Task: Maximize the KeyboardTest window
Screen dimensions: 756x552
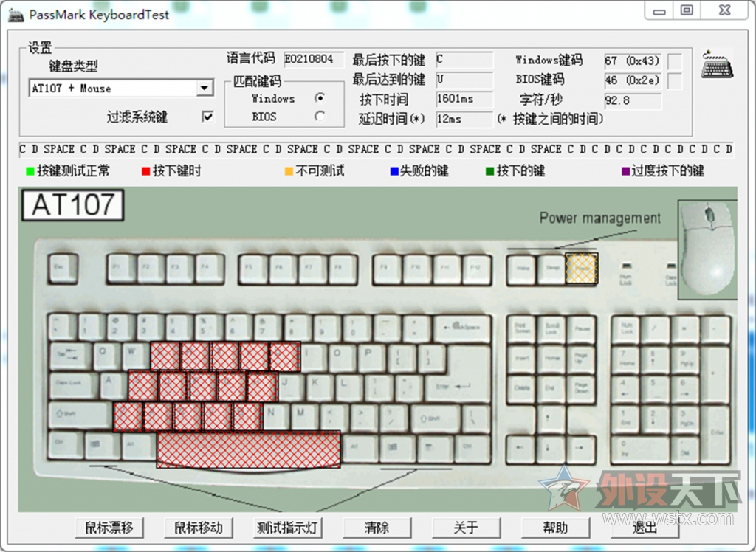Action: [687, 10]
